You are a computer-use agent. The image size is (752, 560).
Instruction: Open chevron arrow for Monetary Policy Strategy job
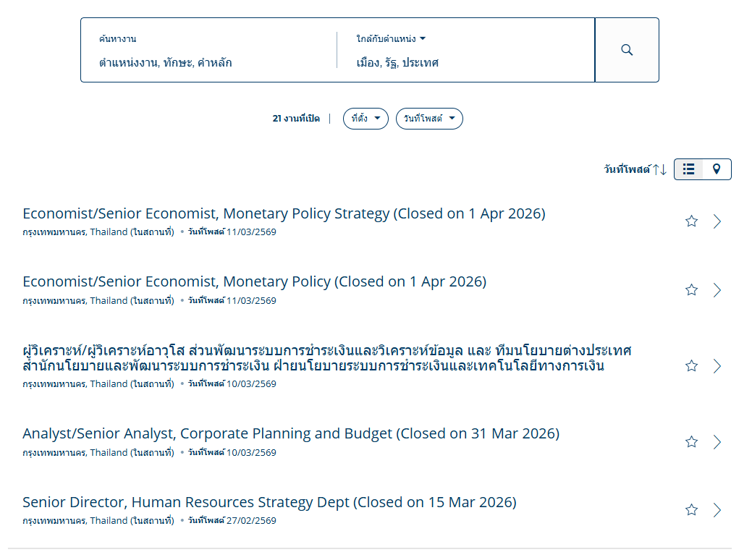click(x=717, y=221)
